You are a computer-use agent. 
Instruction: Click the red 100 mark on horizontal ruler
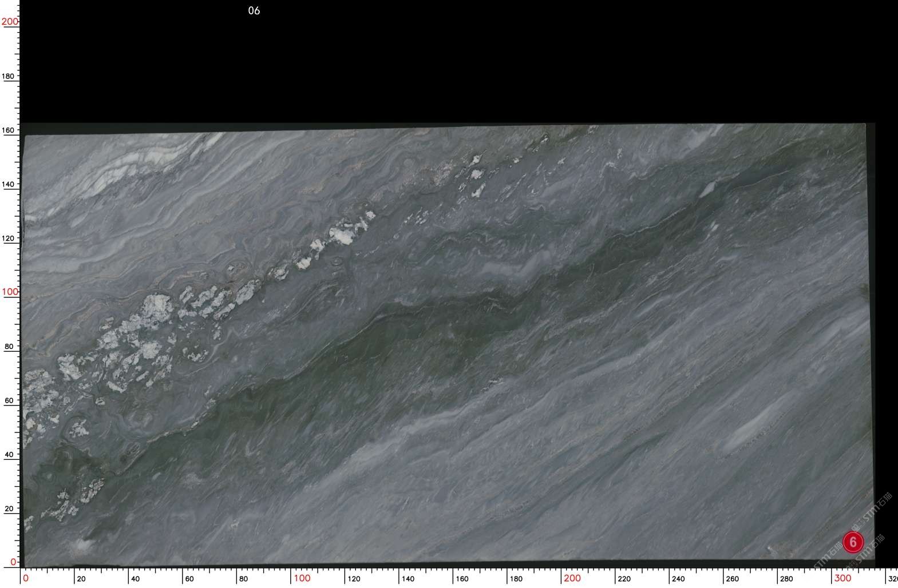point(302,578)
